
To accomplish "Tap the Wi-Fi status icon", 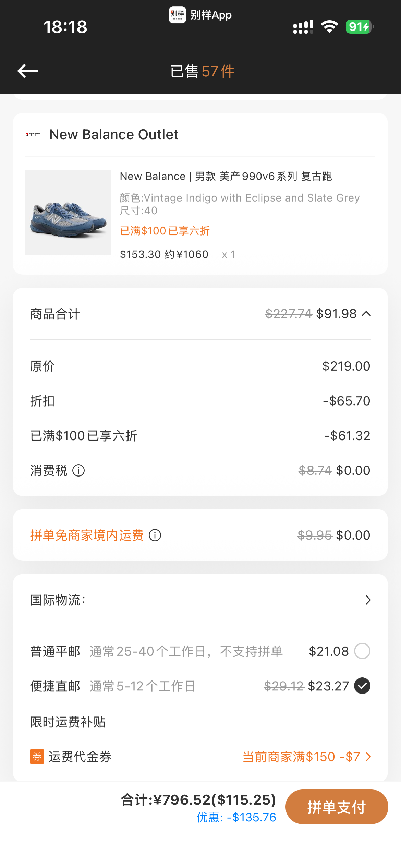I will tap(330, 26).
